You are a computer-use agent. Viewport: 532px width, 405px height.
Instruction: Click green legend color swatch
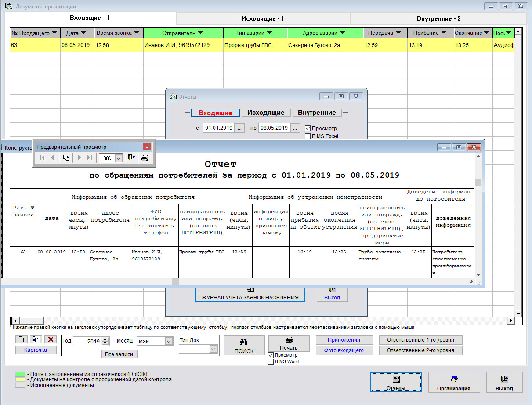pyautogui.click(x=21, y=374)
